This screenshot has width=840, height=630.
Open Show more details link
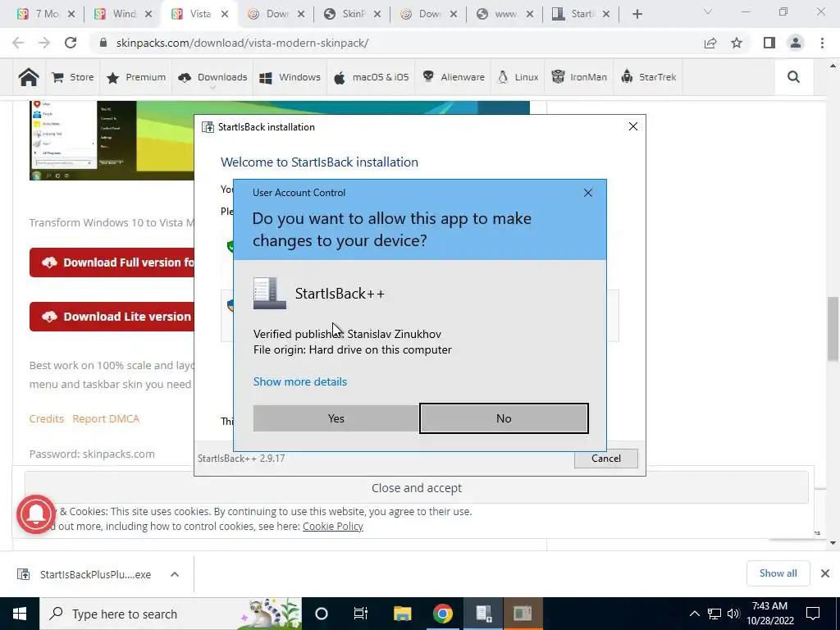pyautogui.click(x=300, y=381)
